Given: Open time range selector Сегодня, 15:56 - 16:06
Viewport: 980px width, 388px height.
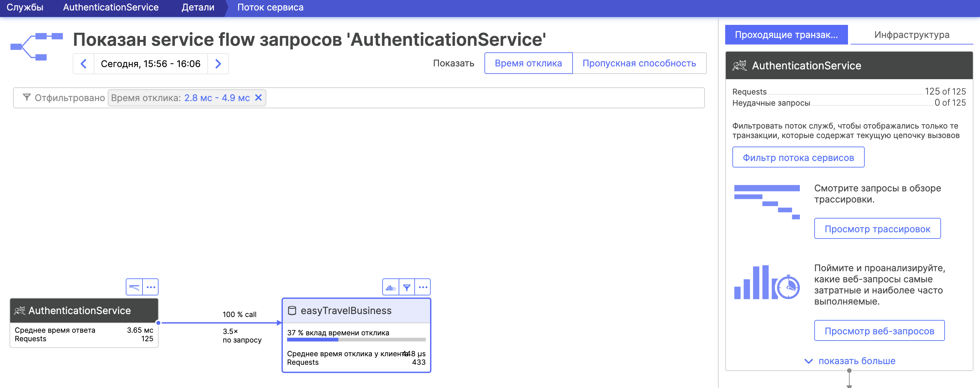Looking at the screenshot, I should click(x=150, y=63).
